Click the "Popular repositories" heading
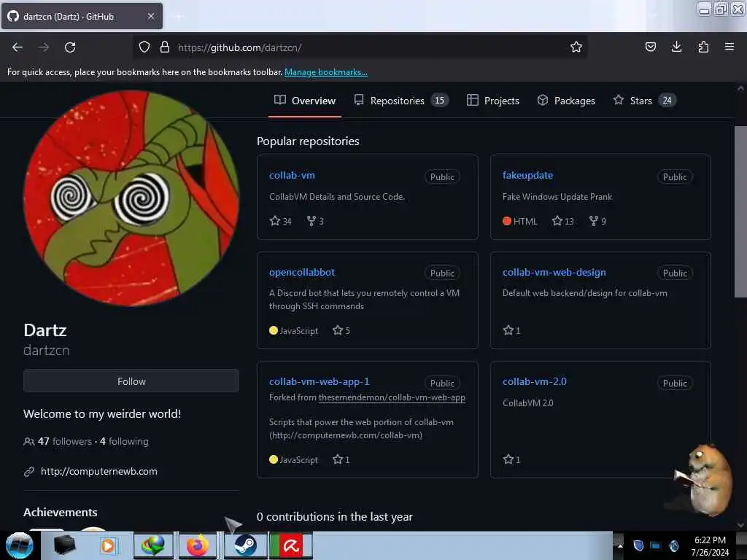 click(308, 141)
